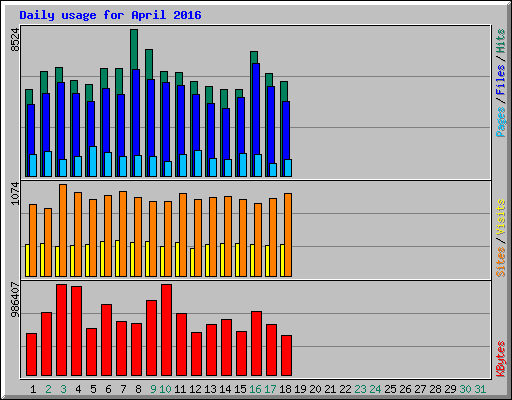
Task: Click the tallest green Hits bar for day 8
Action: coord(134,49)
